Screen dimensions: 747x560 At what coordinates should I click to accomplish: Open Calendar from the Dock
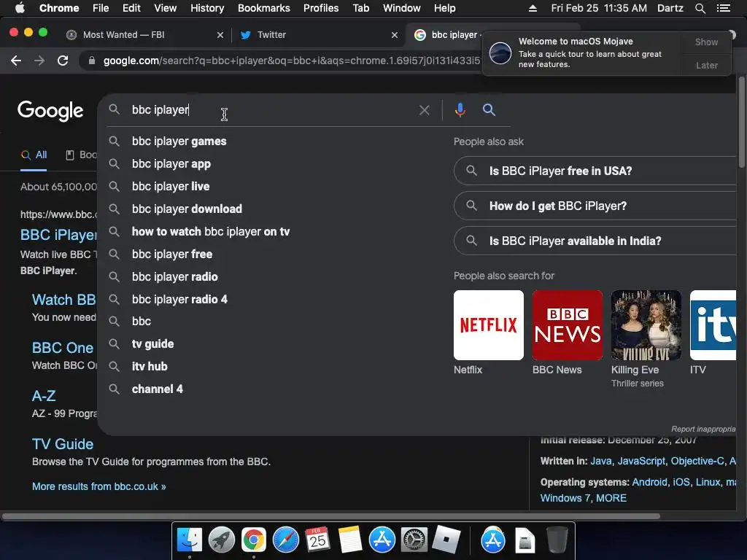click(x=317, y=540)
